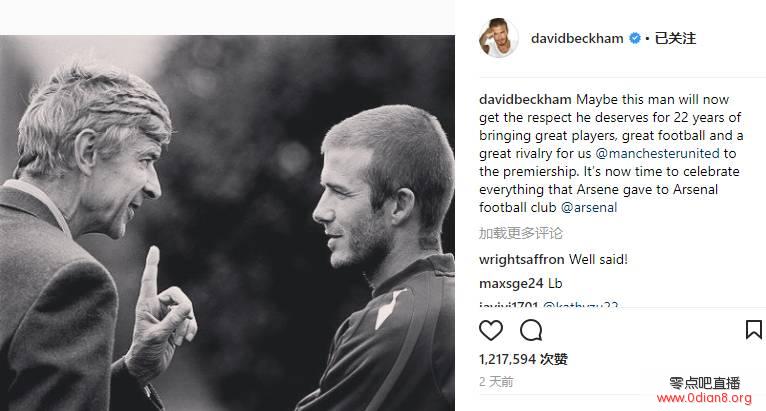This screenshot has height=411, width=766.
Task: Open wrightsaffron commenter profile
Action: click(522, 260)
